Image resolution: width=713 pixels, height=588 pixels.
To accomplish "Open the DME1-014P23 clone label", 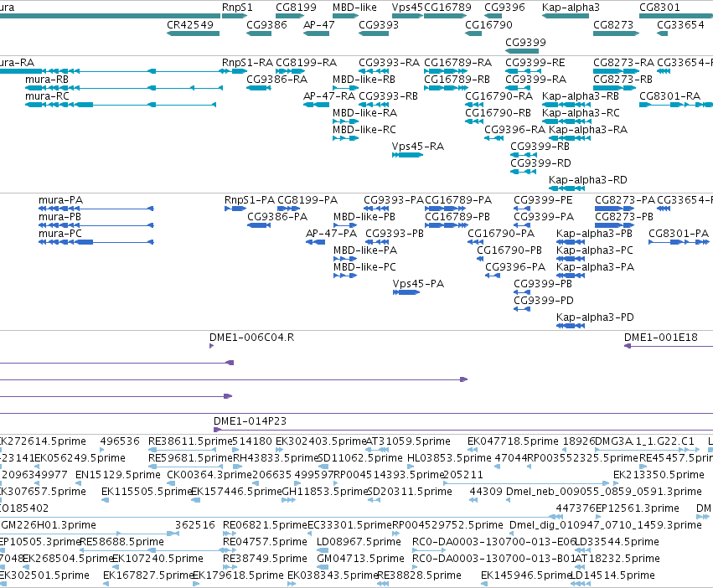I will pyautogui.click(x=251, y=421).
